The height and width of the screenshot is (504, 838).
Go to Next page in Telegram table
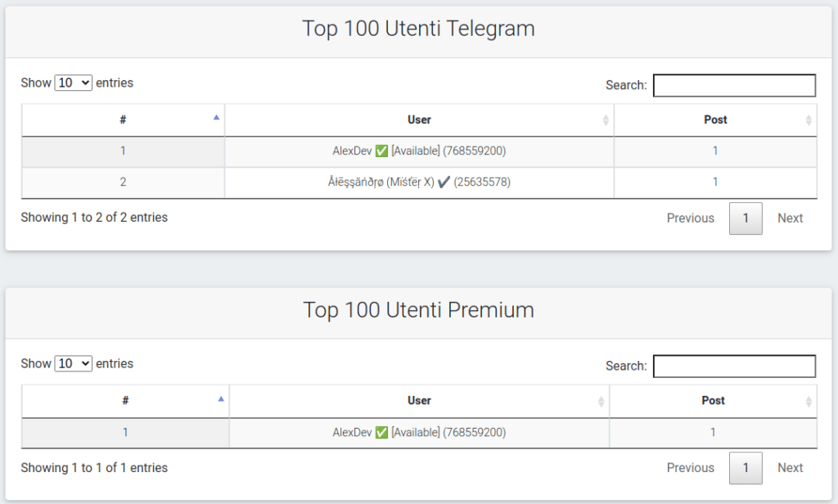click(790, 218)
